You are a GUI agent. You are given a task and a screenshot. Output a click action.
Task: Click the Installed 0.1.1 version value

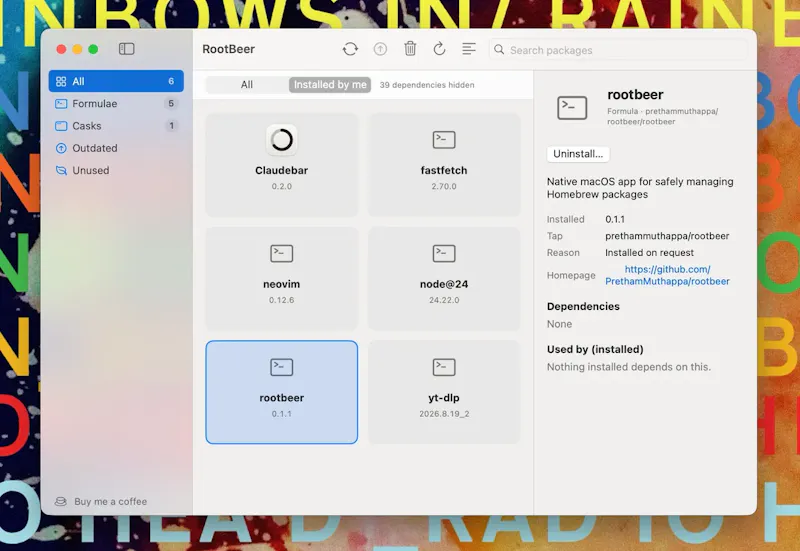click(615, 219)
